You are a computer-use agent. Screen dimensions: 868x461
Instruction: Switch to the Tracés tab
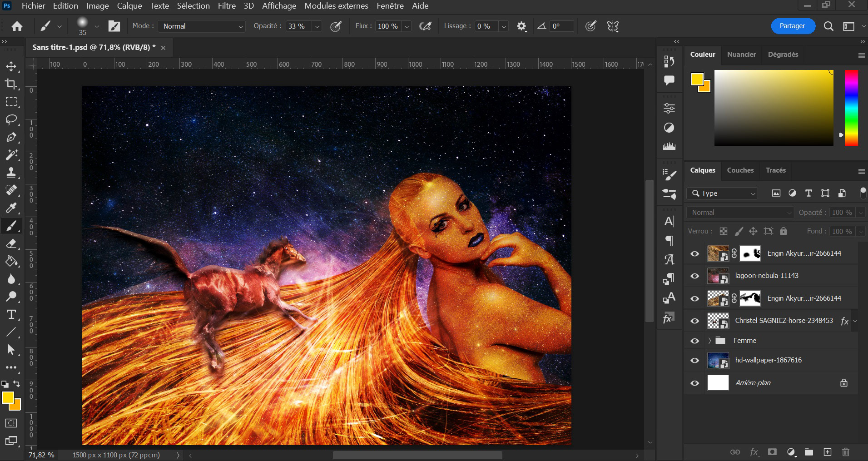776,170
